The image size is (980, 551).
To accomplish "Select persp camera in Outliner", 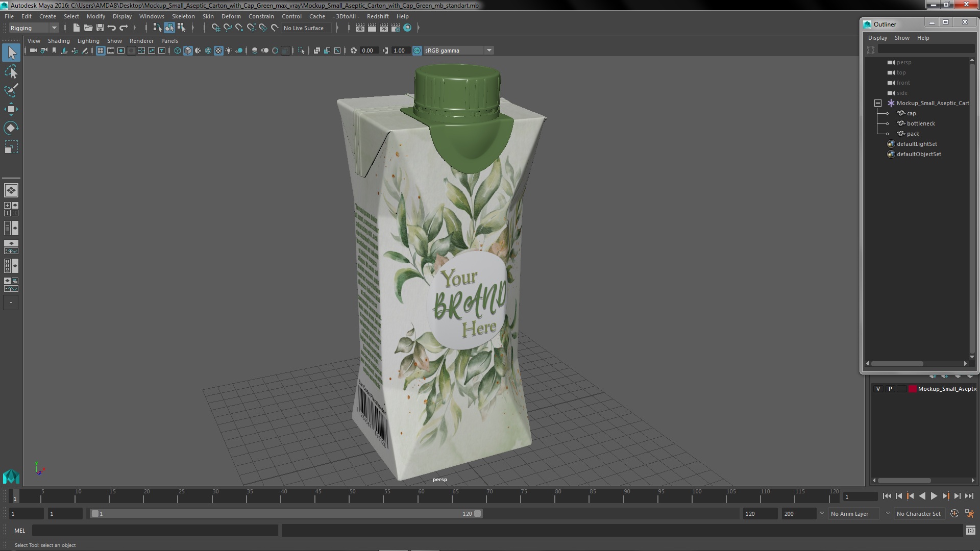I will click(903, 62).
